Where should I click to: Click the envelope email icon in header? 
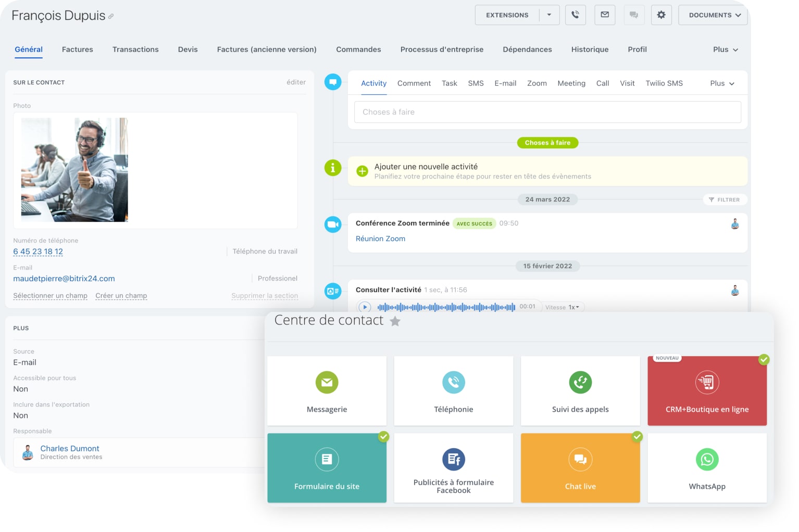pos(605,15)
